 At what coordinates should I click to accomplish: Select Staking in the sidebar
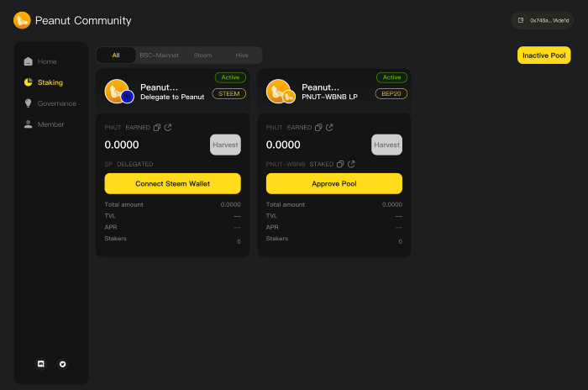44,82
